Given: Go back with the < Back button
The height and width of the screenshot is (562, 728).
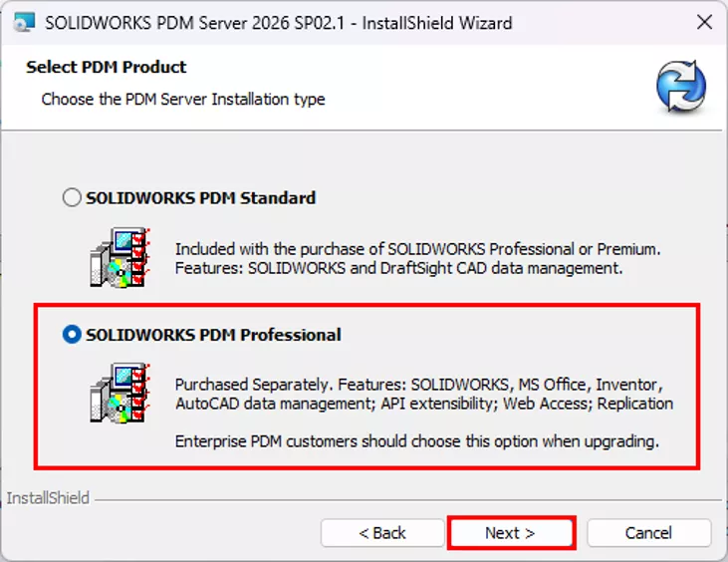Looking at the screenshot, I should click(x=382, y=533).
